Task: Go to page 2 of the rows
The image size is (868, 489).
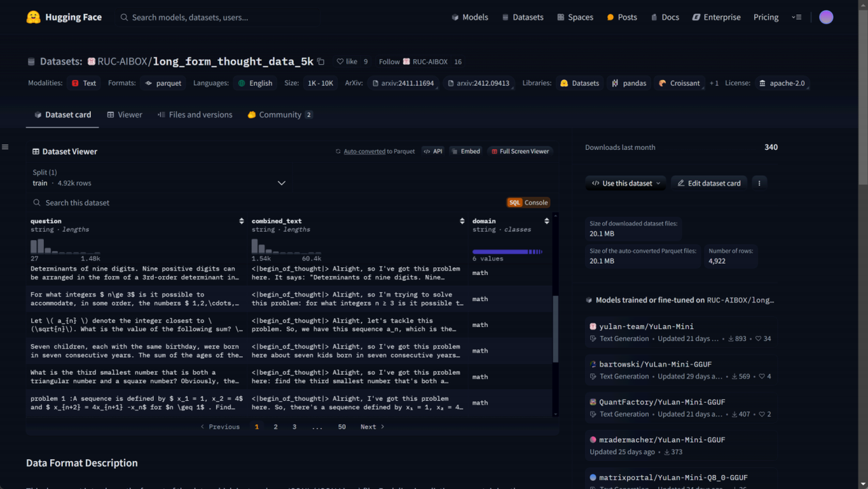Action: (x=275, y=427)
